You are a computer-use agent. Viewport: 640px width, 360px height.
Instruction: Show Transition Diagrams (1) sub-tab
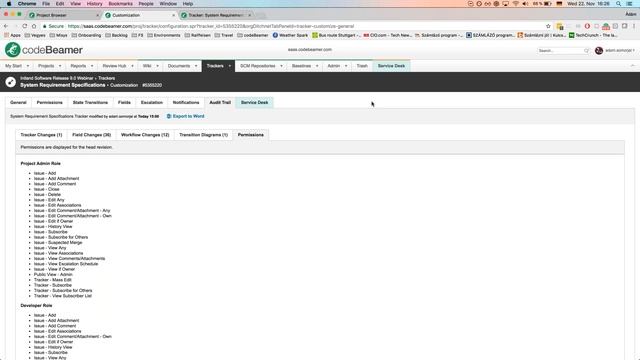(203, 135)
